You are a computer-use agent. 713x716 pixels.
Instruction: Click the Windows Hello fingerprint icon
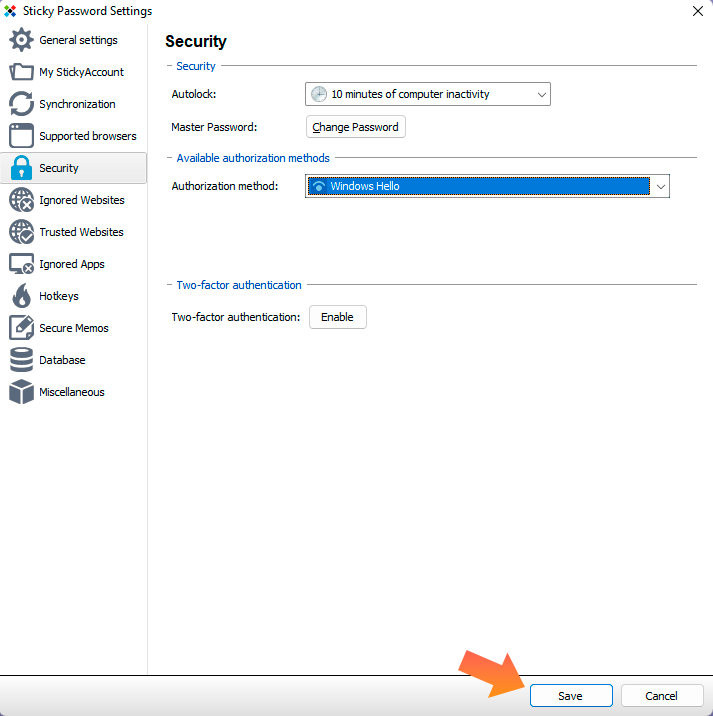point(319,186)
